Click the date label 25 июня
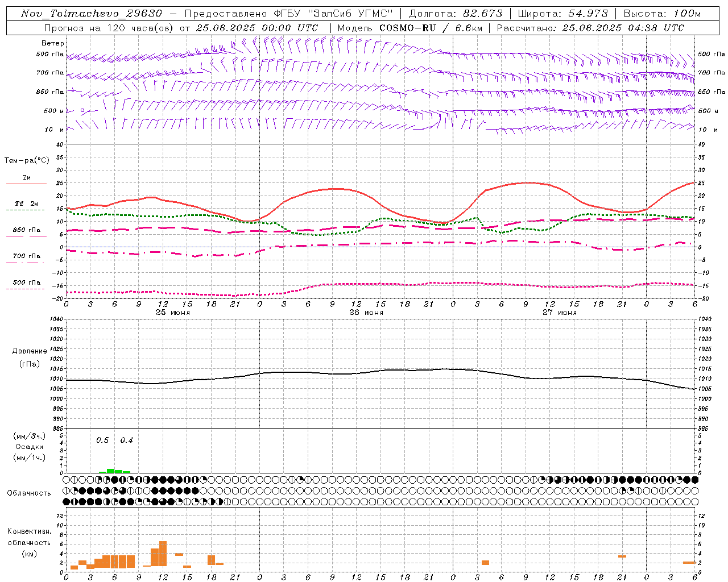The width and height of the screenshot is (728, 582). tap(173, 313)
